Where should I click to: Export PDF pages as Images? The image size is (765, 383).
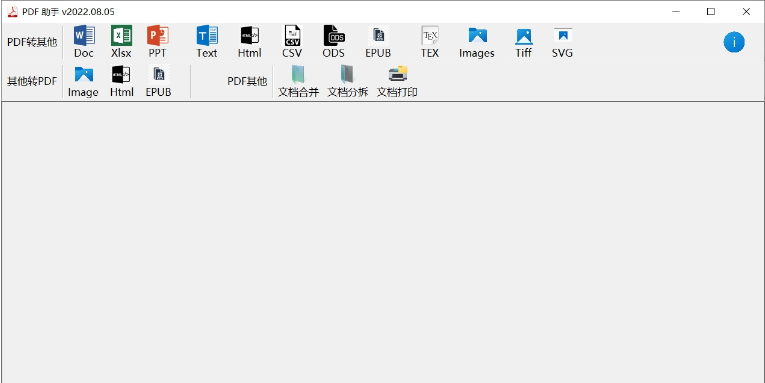click(x=477, y=42)
